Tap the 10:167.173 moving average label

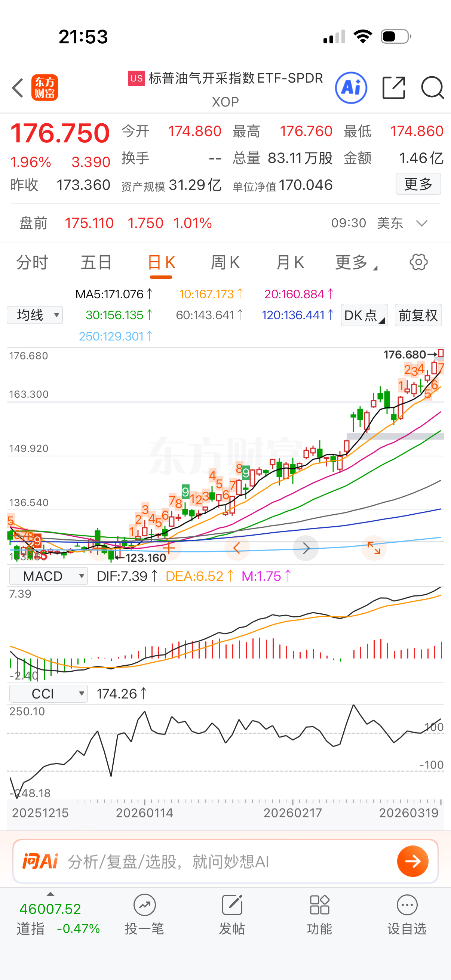click(x=211, y=294)
